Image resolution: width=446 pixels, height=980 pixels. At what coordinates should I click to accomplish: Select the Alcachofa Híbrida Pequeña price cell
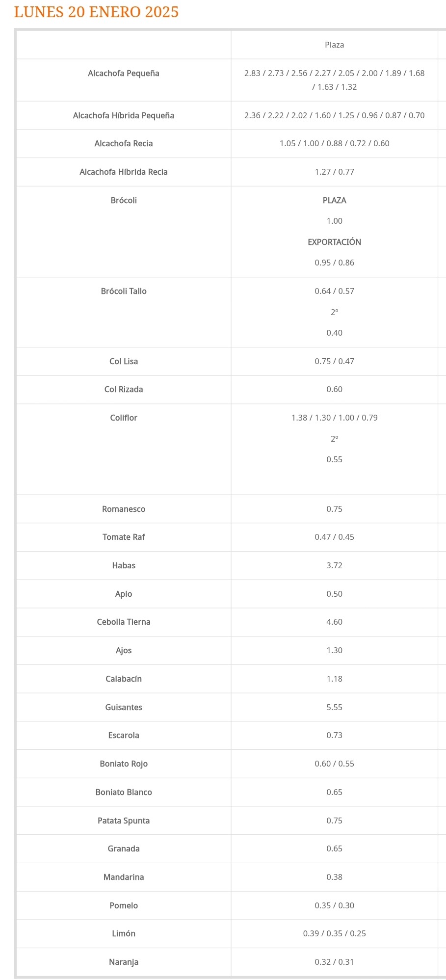pyautogui.click(x=334, y=115)
